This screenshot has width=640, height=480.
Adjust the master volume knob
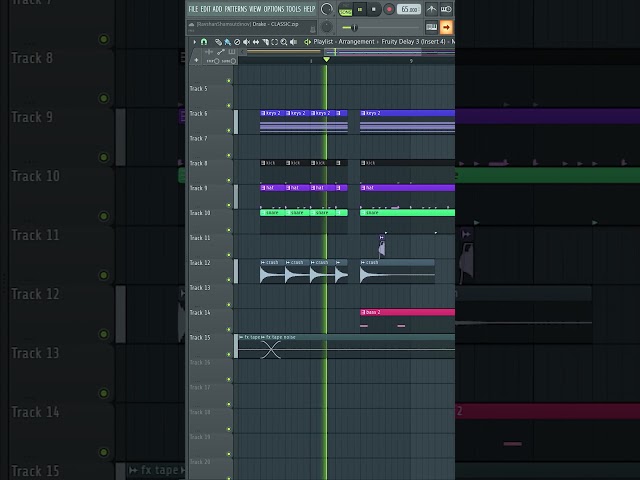[327, 9]
